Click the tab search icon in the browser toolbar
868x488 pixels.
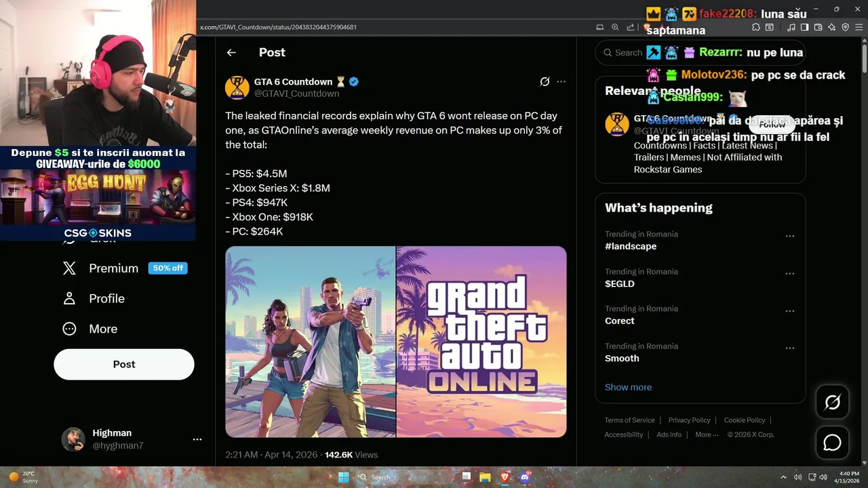[x=770, y=27]
